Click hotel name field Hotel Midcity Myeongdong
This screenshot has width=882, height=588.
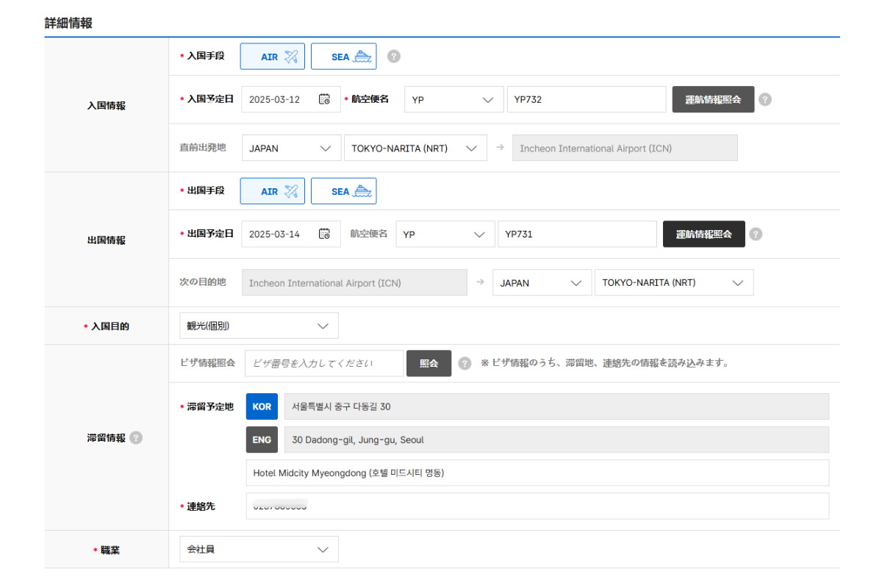537,473
